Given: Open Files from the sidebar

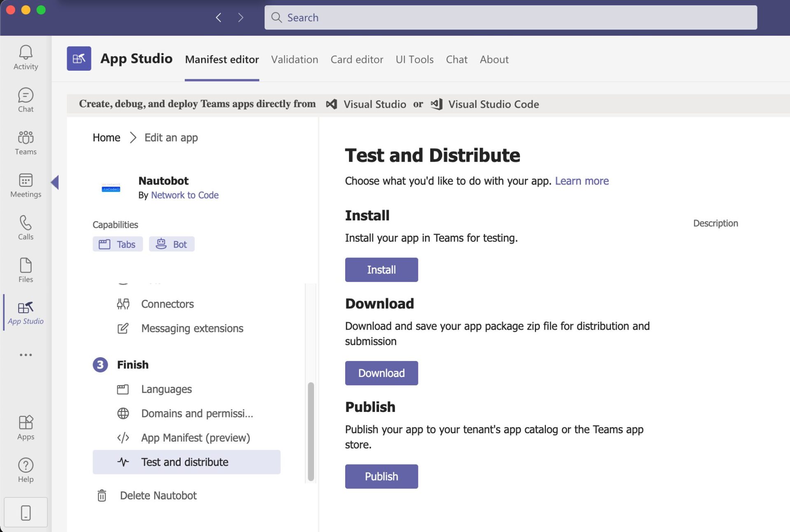Looking at the screenshot, I should click(x=26, y=270).
